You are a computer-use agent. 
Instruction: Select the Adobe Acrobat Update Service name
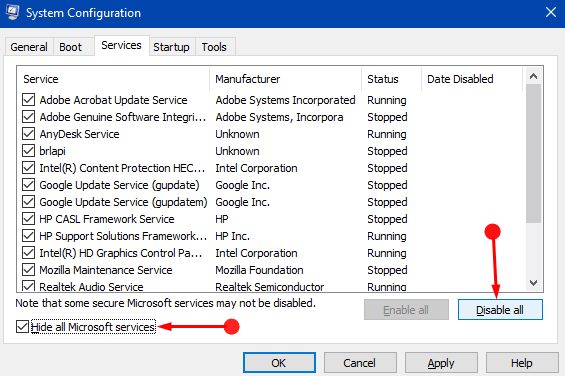[x=113, y=100]
